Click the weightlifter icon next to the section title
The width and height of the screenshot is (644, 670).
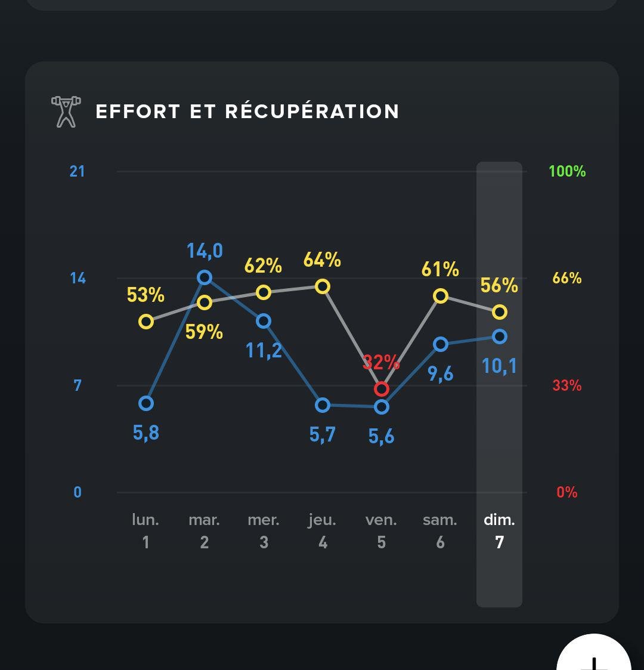click(x=66, y=111)
